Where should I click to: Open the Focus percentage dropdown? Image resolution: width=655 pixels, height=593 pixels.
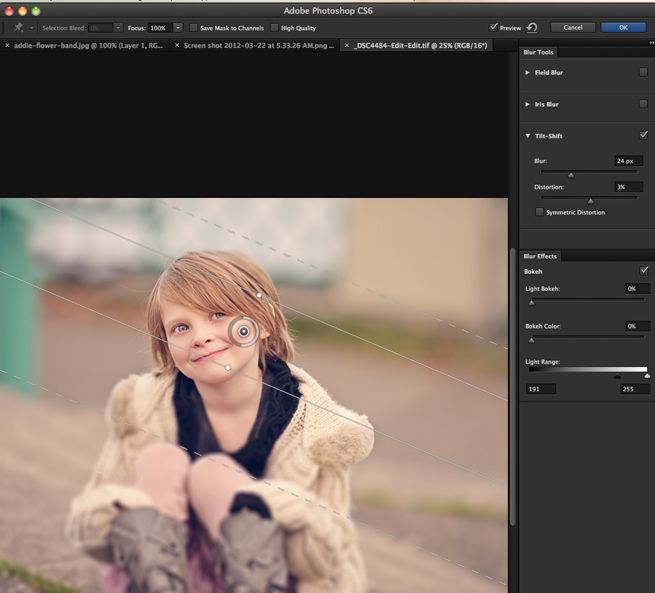[178, 28]
